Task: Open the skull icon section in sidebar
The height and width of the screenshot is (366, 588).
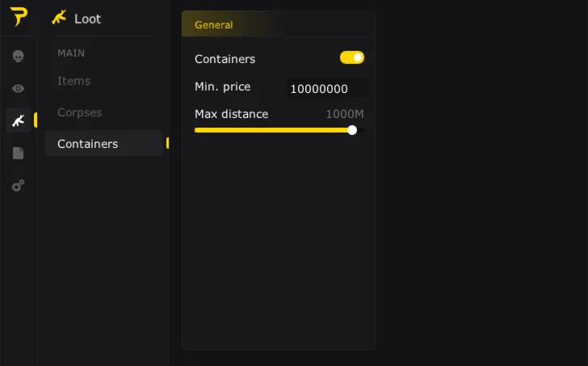Action: [x=18, y=56]
